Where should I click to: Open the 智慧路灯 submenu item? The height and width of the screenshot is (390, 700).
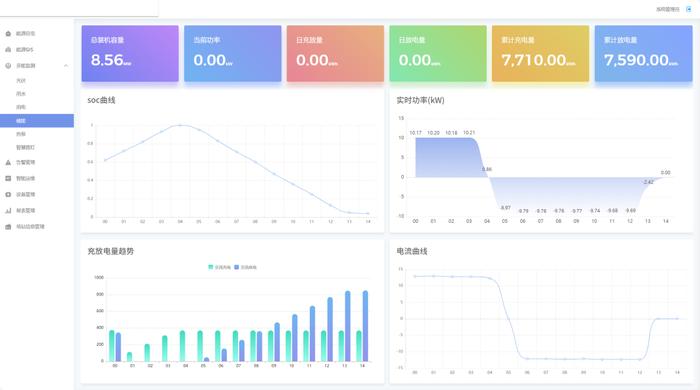pos(25,147)
